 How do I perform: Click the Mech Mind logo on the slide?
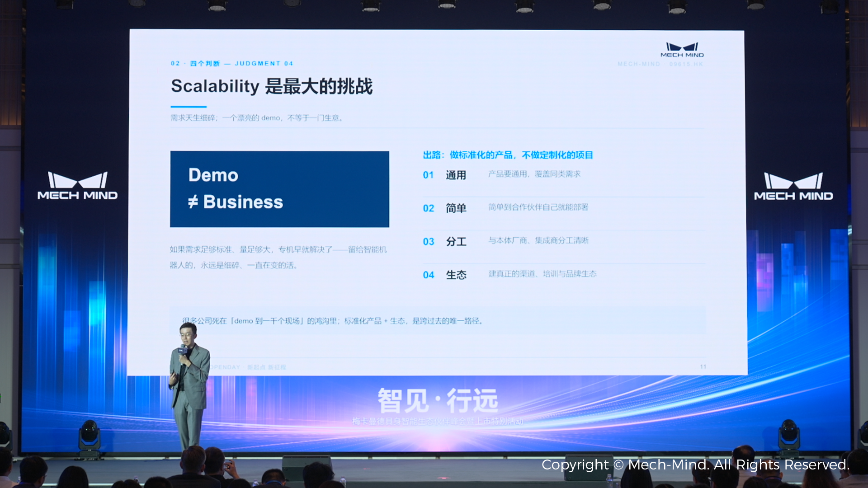click(x=682, y=50)
